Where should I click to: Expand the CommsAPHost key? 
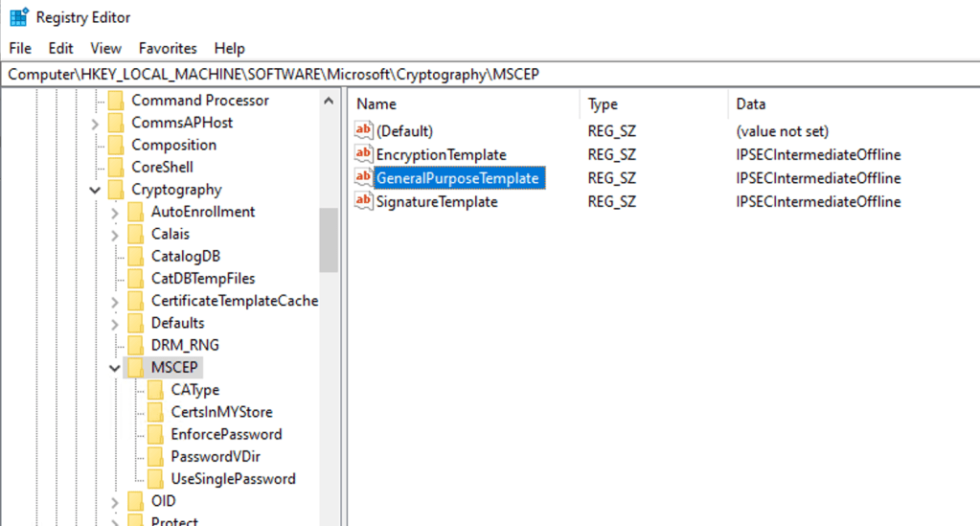(95, 124)
